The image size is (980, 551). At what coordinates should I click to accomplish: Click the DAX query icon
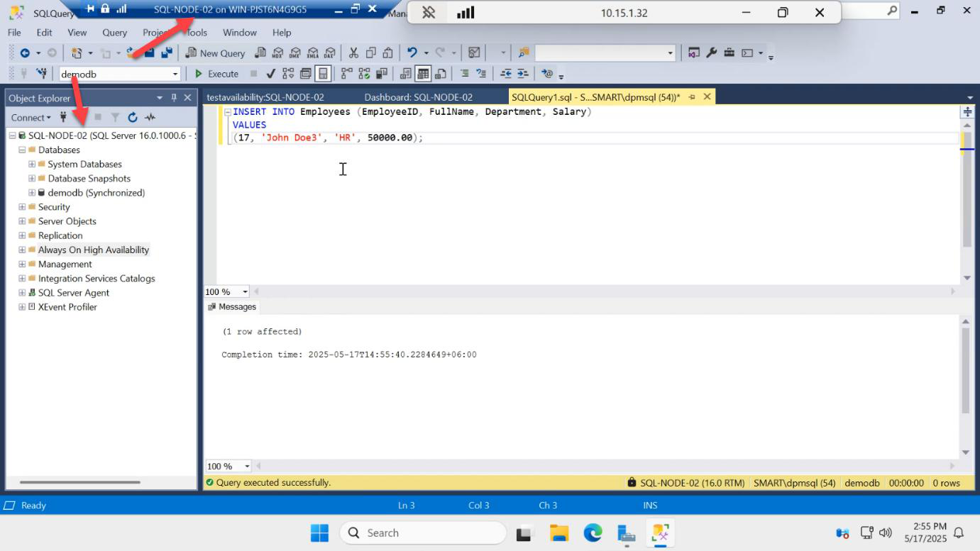click(329, 53)
